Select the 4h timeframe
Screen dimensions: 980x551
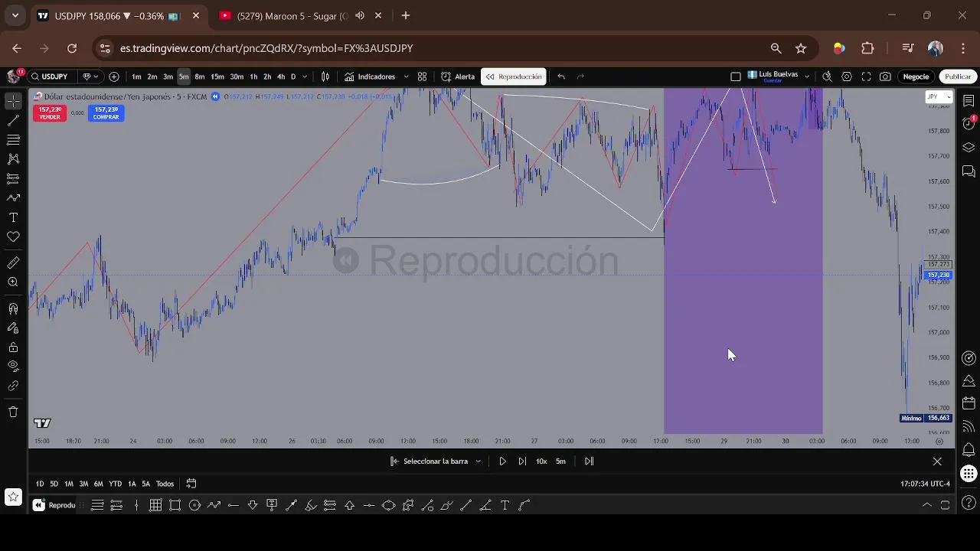281,77
